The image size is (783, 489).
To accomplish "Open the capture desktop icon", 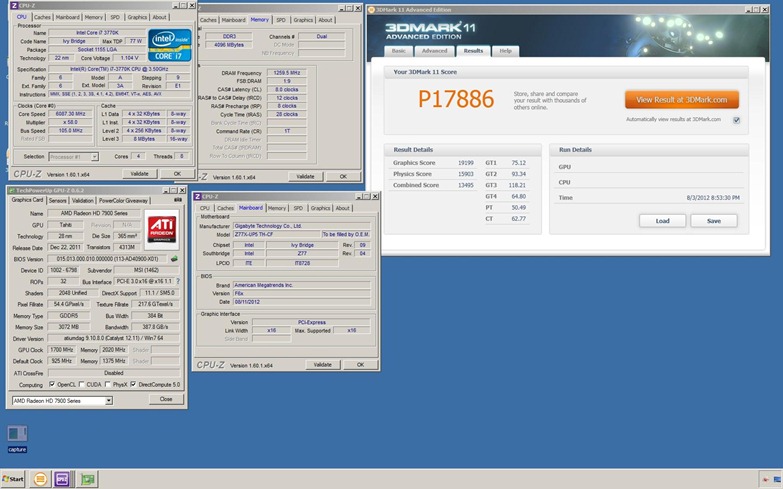I will click(x=16, y=437).
